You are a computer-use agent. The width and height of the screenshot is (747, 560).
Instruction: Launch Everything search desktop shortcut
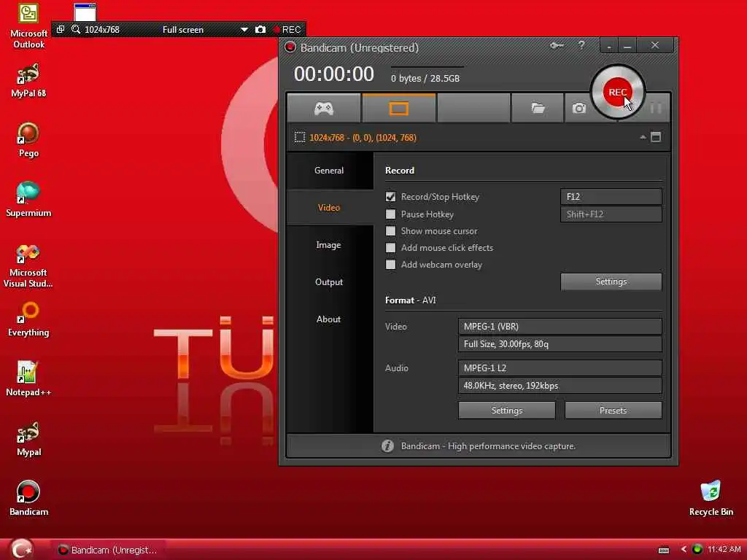click(x=28, y=320)
